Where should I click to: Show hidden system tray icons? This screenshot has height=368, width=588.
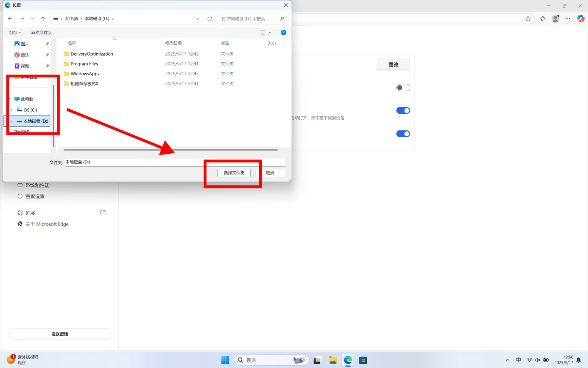point(507,360)
